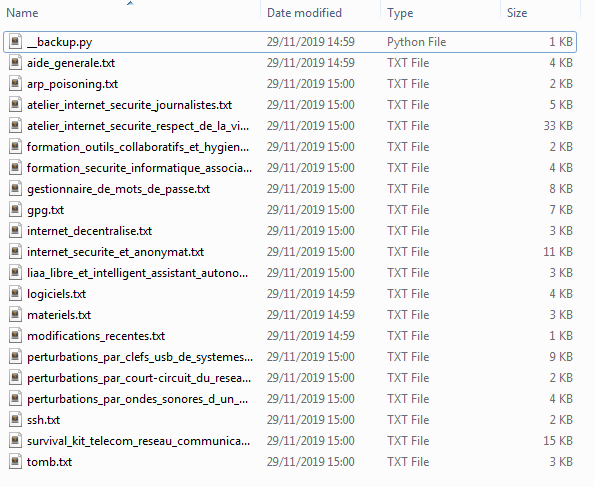This screenshot has width=594, height=487.
Task: Sort files by Date modified column
Action: (304, 13)
